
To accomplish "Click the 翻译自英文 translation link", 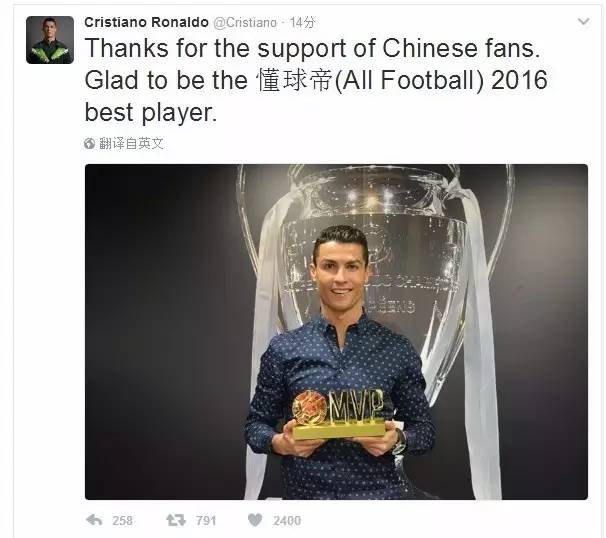I will (x=131, y=143).
